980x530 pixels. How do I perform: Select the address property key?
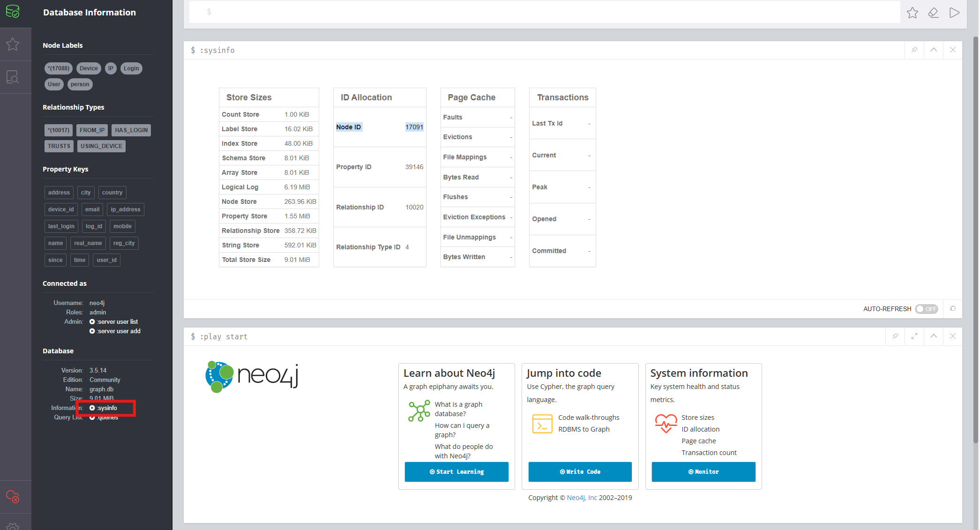click(x=59, y=193)
